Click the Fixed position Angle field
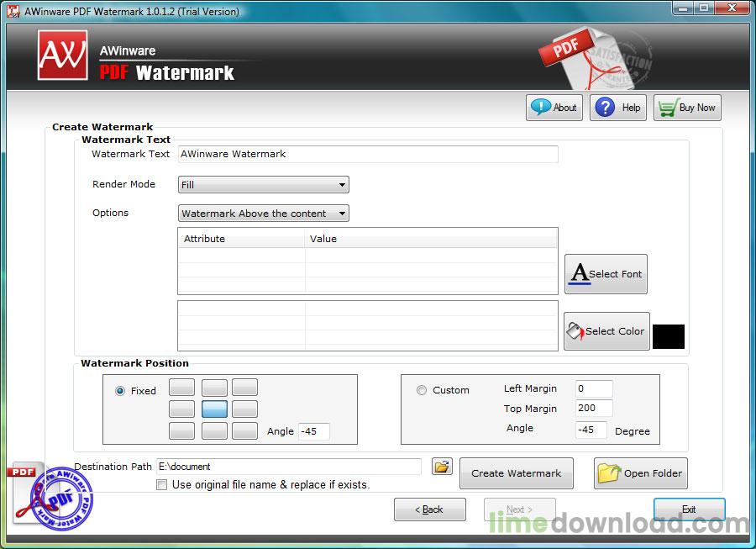 [314, 431]
